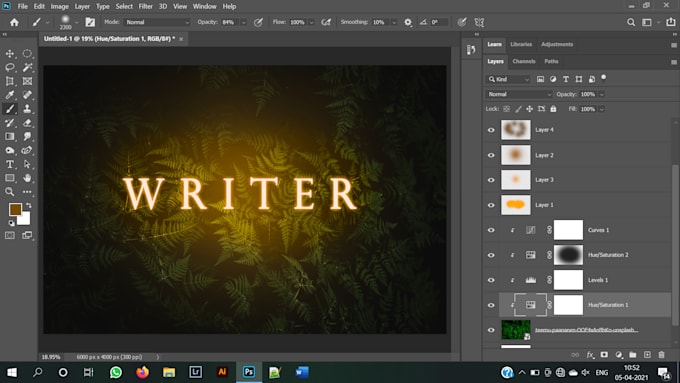Open WhatsApp from the taskbar

(116, 372)
